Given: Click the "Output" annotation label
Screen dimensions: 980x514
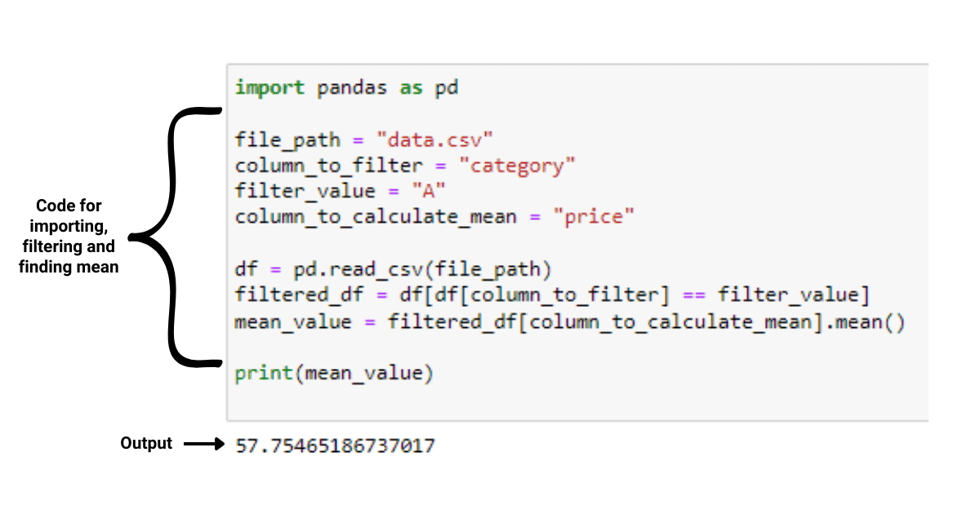Looking at the screenshot, I should coord(146,443).
